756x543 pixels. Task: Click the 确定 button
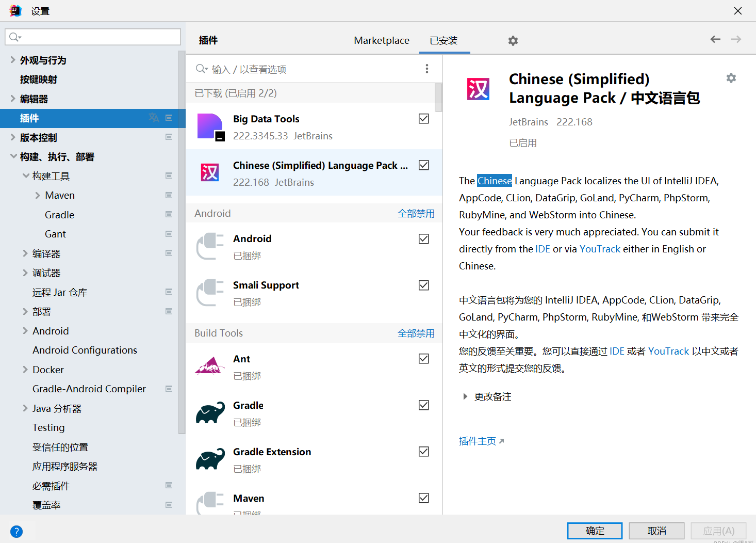594,531
